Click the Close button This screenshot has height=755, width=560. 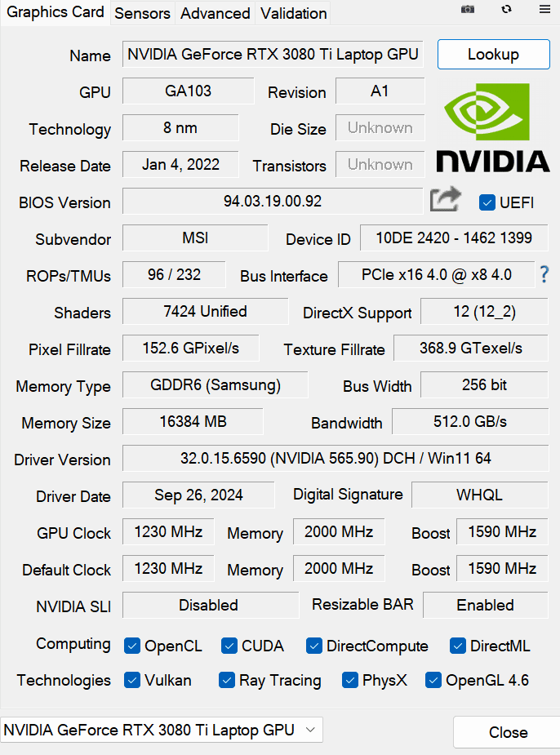(x=508, y=732)
